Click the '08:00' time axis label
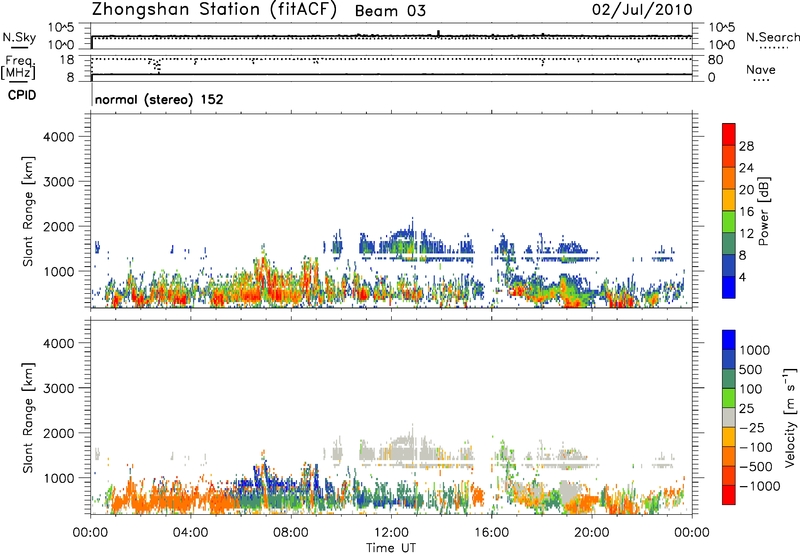 [x=291, y=533]
